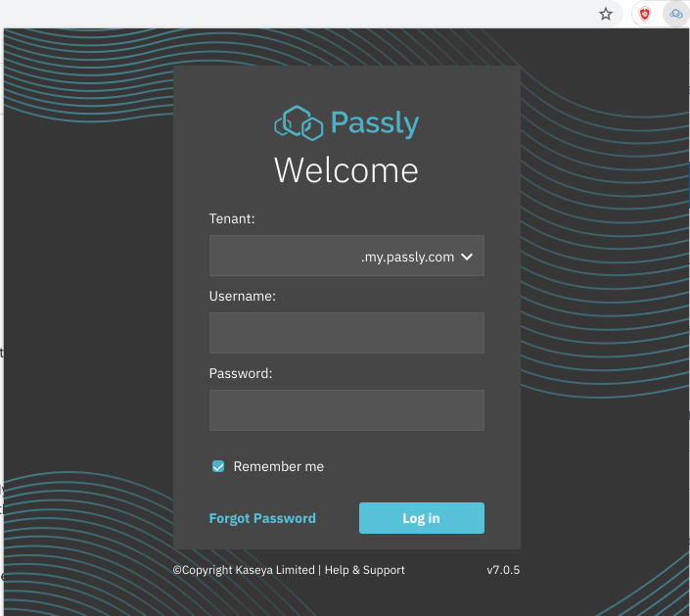Image resolution: width=690 pixels, height=616 pixels.
Task: Click the Password: field label
Action: point(241,373)
